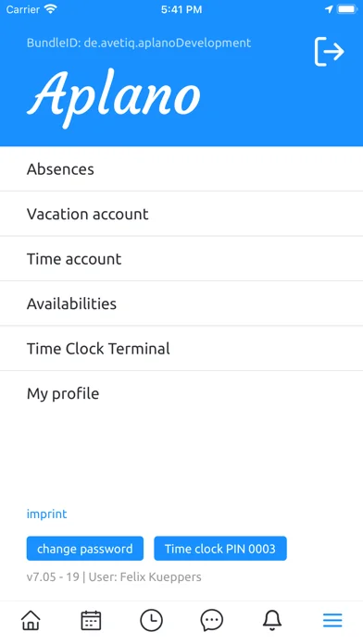Image resolution: width=363 pixels, height=644 pixels.
Task: Tap the Aplano logo header
Action: pos(114,98)
